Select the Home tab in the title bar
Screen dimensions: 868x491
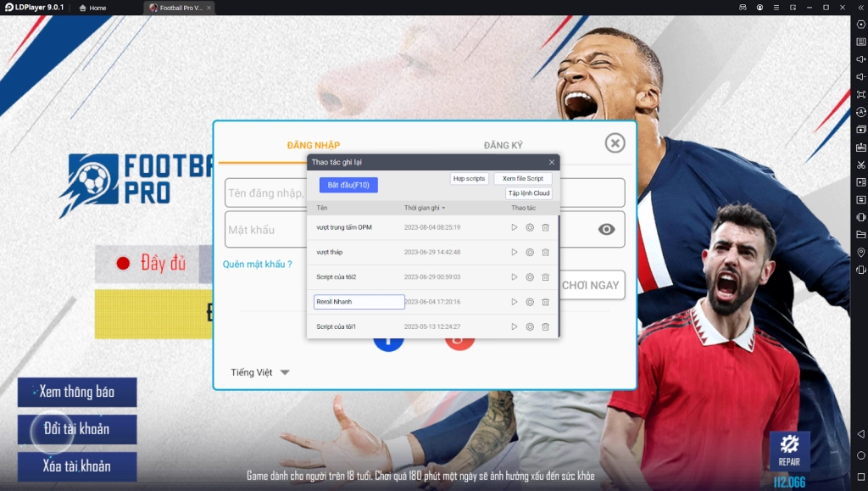(92, 8)
